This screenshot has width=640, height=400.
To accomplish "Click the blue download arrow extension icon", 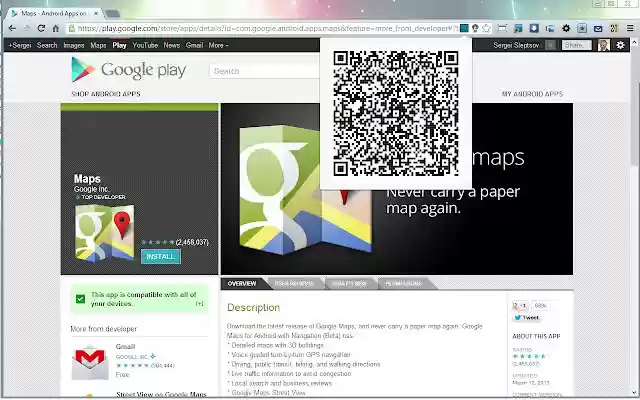I will [x=534, y=28].
